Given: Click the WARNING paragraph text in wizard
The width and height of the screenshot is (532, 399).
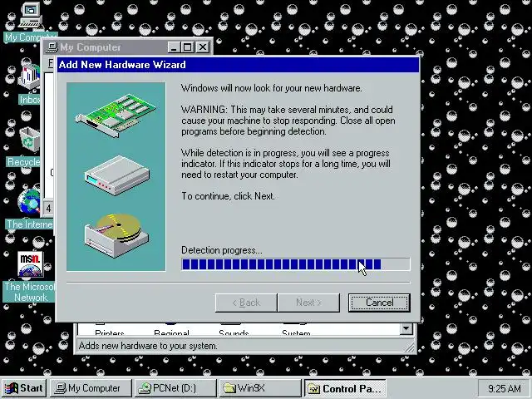Looking at the screenshot, I should tap(288, 121).
